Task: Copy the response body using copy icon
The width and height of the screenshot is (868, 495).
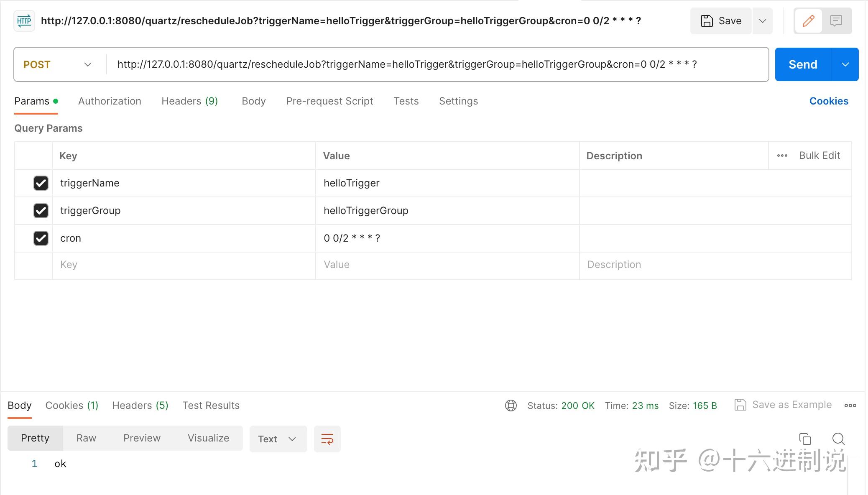Action: click(805, 439)
